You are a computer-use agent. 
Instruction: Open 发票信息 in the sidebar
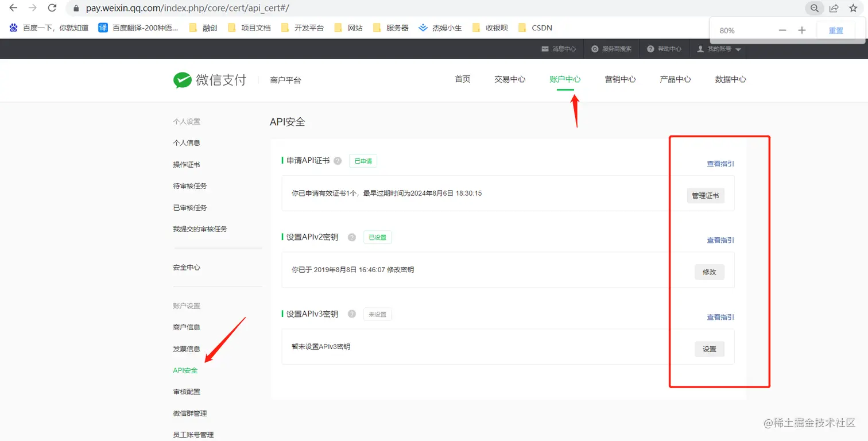pyautogui.click(x=187, y=349)
